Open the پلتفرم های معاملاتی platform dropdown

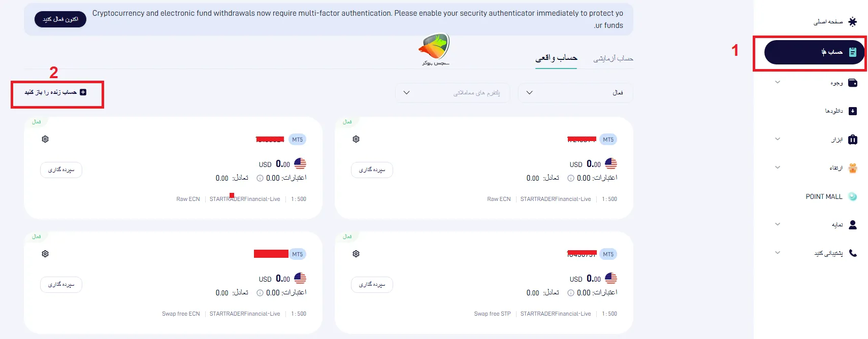[452, 93]
